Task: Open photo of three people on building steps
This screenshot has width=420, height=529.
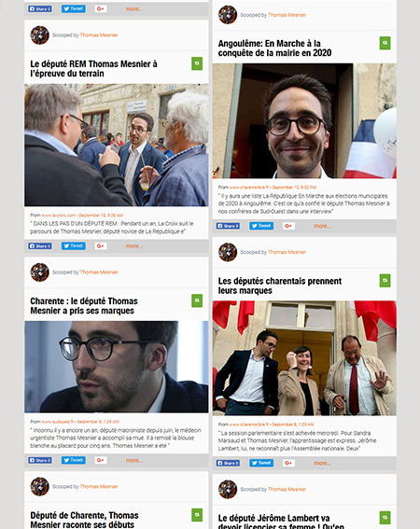Action: [304, 358]
